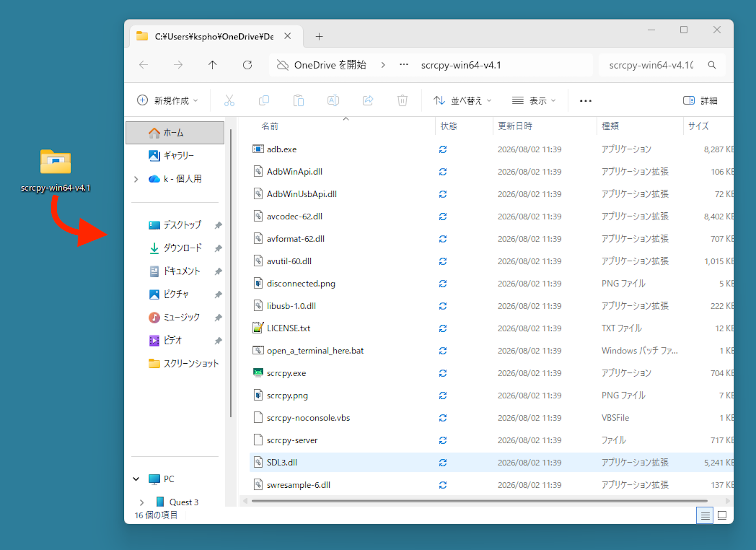Select the open_a_terminal_here.bat file icon
This screenshot has width=756, height=550.
[x=258, y=350]
